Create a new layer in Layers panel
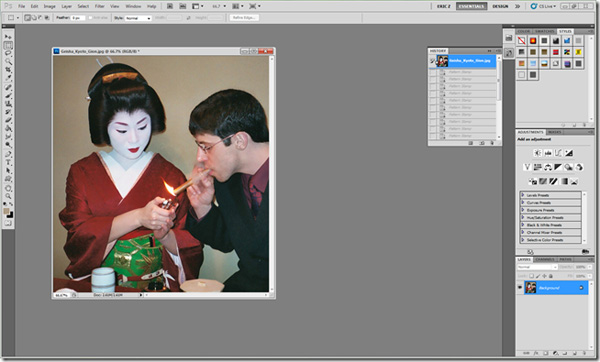 (575, 353)
